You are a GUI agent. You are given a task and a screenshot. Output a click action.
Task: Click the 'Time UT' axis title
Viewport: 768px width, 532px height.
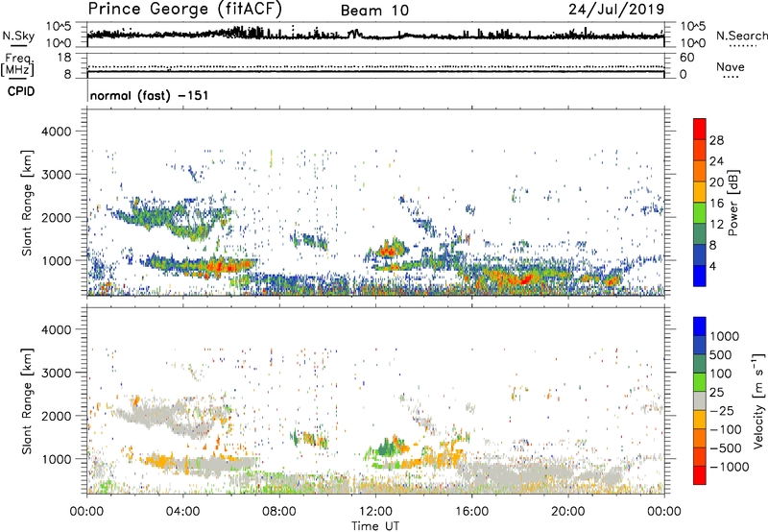pyautogui.click(x=375, y=526)
